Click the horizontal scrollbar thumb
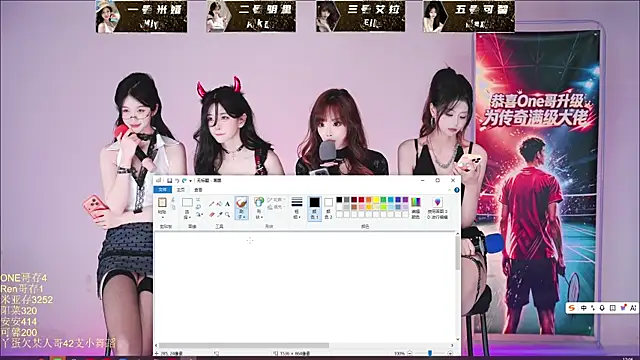 [244, 345]
